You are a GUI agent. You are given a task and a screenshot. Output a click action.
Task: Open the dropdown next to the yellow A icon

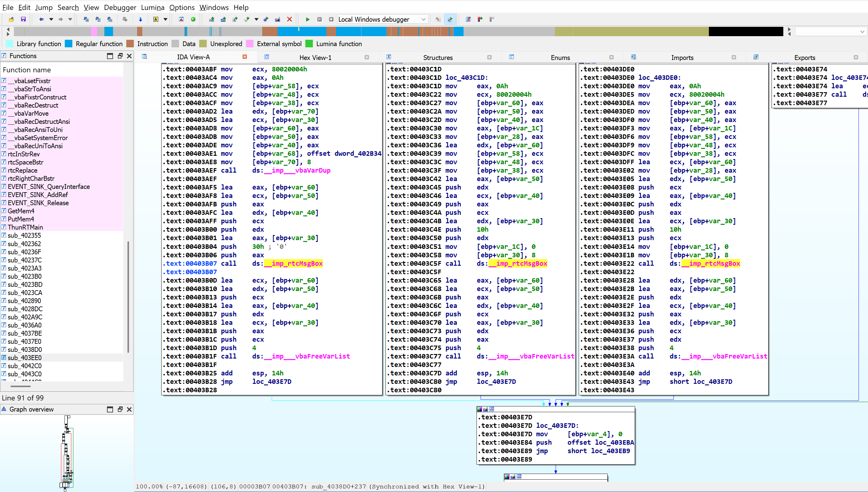point(166,19)
